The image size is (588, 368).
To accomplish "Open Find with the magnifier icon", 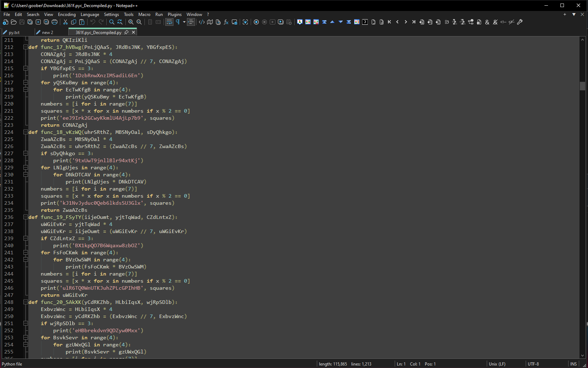I will [112, 22].
